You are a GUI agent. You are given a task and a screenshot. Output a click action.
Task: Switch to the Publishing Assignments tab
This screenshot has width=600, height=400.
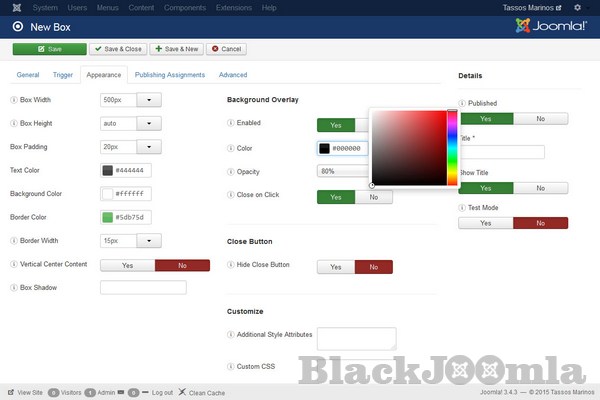click(170, 75)
